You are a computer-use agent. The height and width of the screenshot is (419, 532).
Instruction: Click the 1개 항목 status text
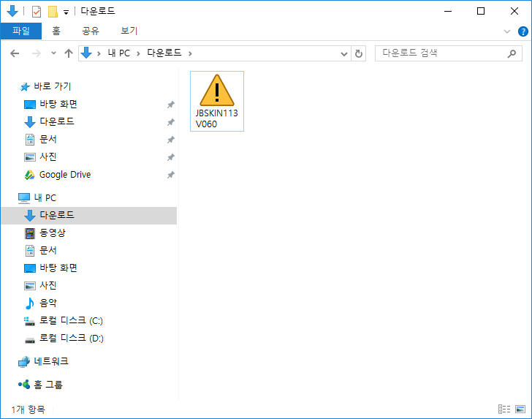coord(28,409)
